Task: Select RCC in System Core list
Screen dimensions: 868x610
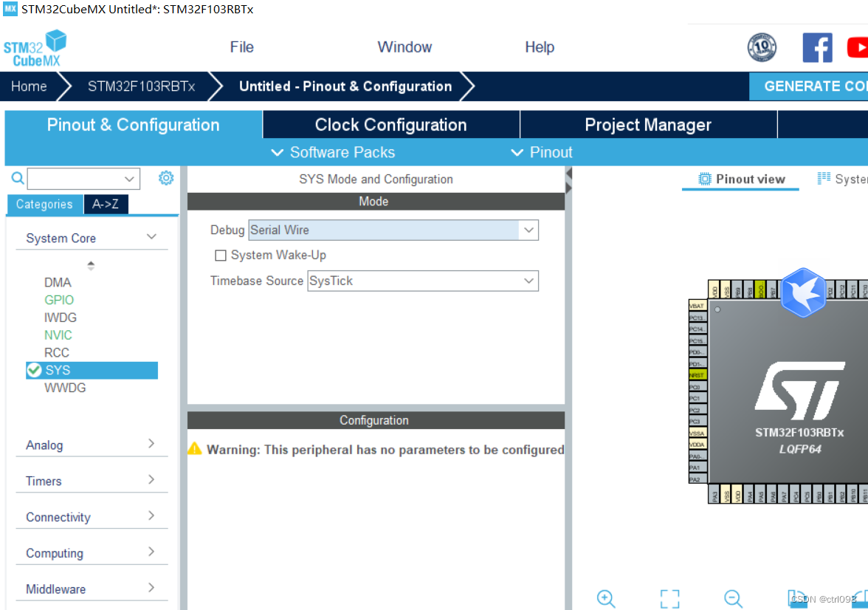Action: pos(56,352)
